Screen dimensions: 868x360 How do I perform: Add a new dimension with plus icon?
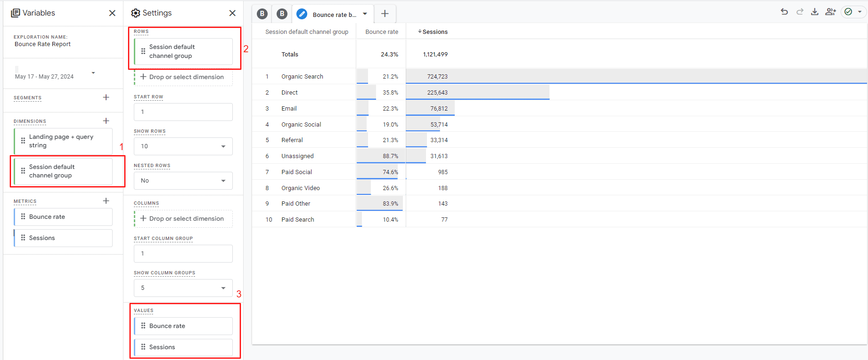pyautogui.click(x=106, y=121)
